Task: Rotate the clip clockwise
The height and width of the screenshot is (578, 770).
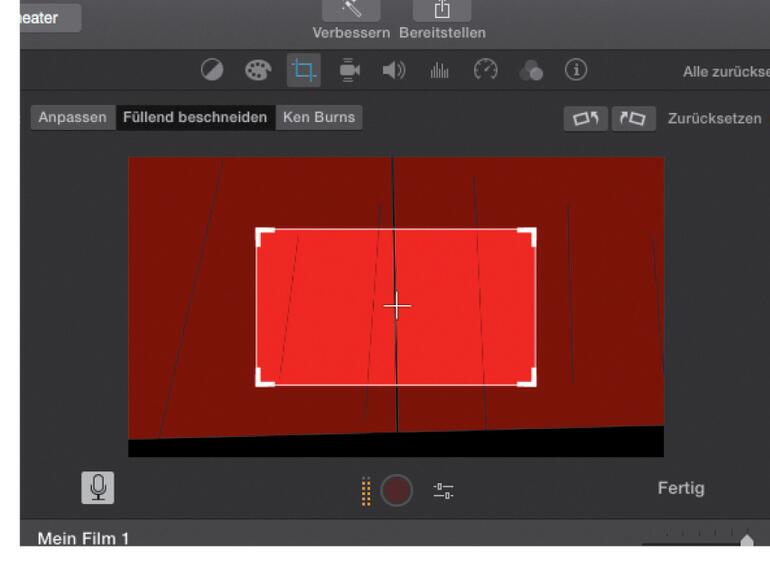Action: (x=633, y=118)
